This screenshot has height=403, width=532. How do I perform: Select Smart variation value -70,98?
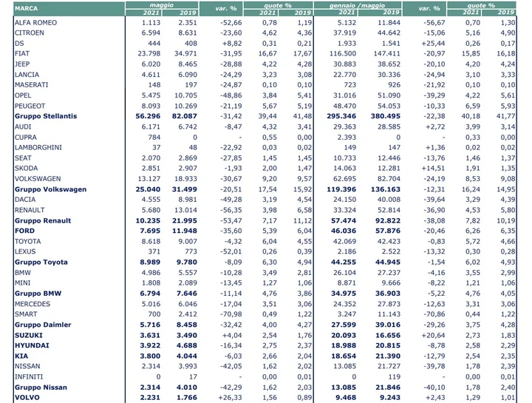point(231,314)
